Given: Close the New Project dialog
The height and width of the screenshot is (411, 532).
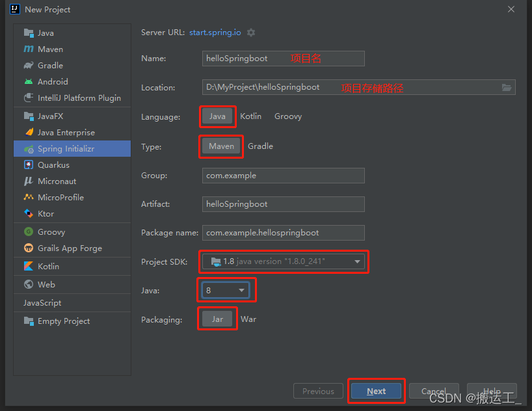Looking at the screenshot, I should (511, 10).
